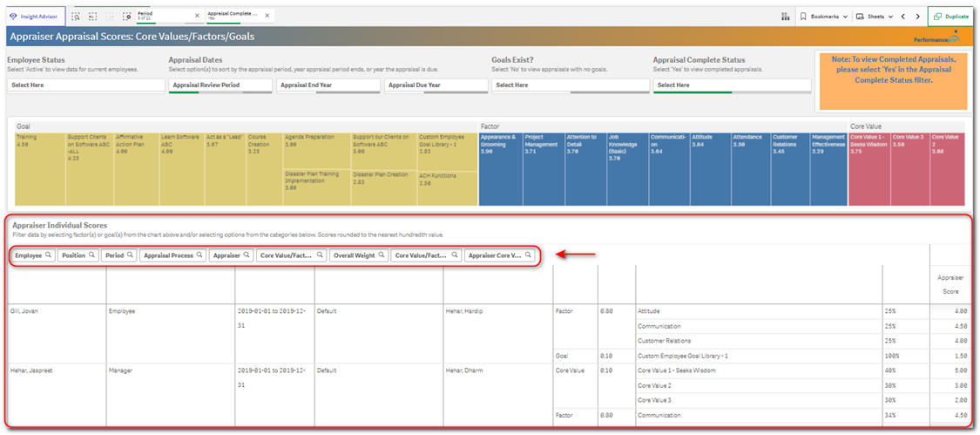Open the Appraisal Due Year filter
This screenshot has height=435, width=980.
click(x=436, y=85)
